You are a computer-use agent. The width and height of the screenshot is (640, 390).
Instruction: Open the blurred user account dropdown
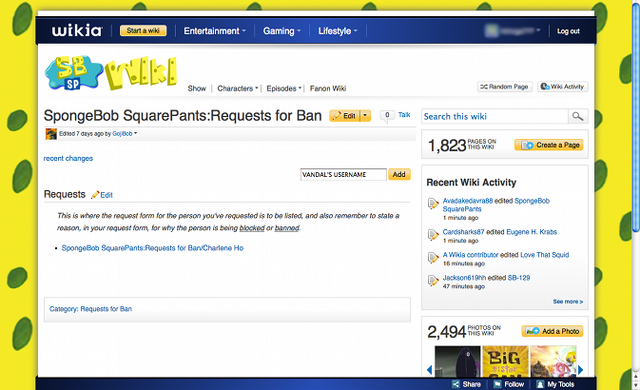click(513, 31)
